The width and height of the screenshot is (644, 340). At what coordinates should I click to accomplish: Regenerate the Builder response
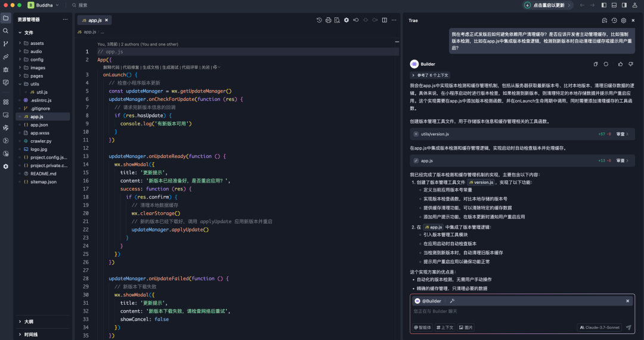click(606, 64)
